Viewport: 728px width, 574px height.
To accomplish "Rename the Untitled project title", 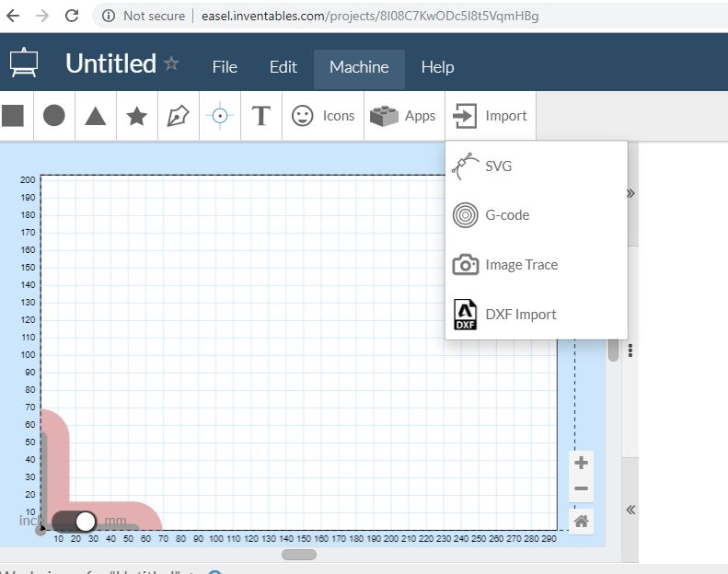I will (x=110, y=63).
